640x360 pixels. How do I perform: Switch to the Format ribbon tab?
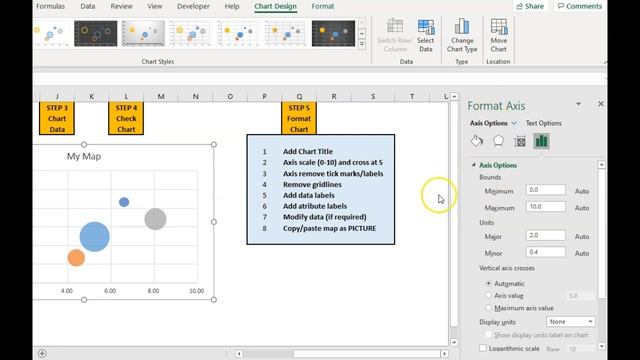pyautogui.click(x=323, y=6)
